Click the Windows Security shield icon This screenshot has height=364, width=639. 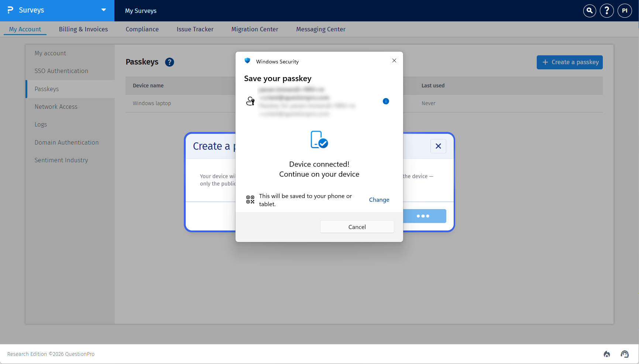(247, 60)
